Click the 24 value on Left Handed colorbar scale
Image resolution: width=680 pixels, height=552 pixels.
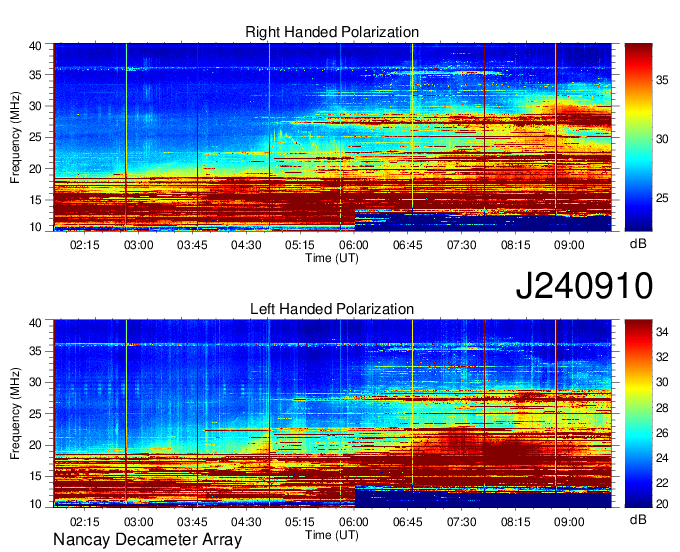[x=662, y=458]
